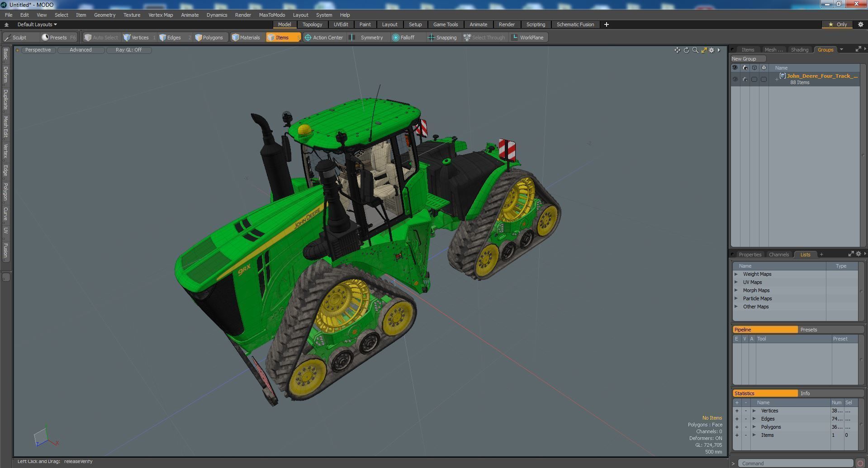Open layout settings gear at top right
Screen dimensions: 868x468
click(860, 24)
